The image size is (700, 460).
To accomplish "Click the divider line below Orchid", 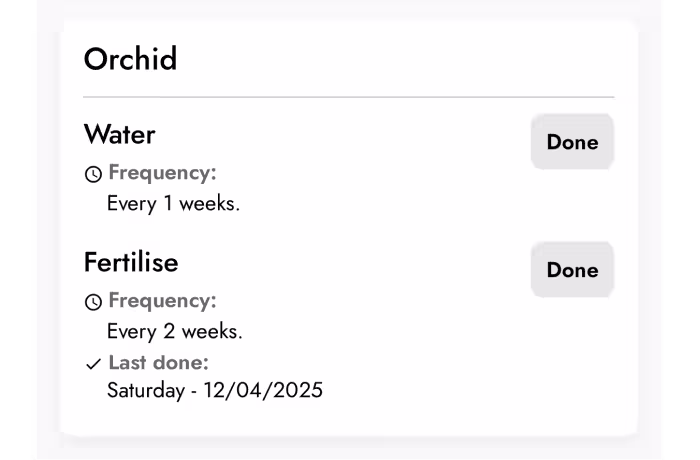I will (x=348, y=97).
